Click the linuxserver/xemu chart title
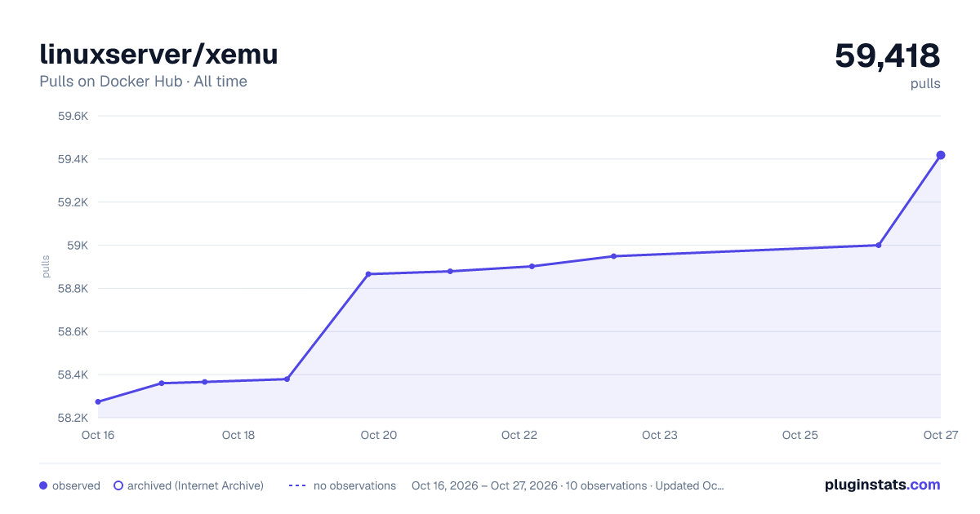This screenshot has height=514, width=980. tap(159, 55)
